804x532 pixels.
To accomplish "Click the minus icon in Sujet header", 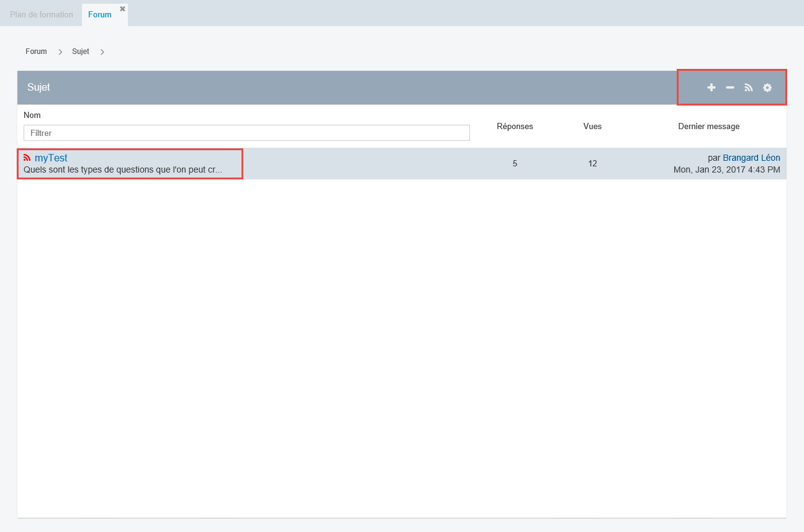I will click(x=730, y=88).
